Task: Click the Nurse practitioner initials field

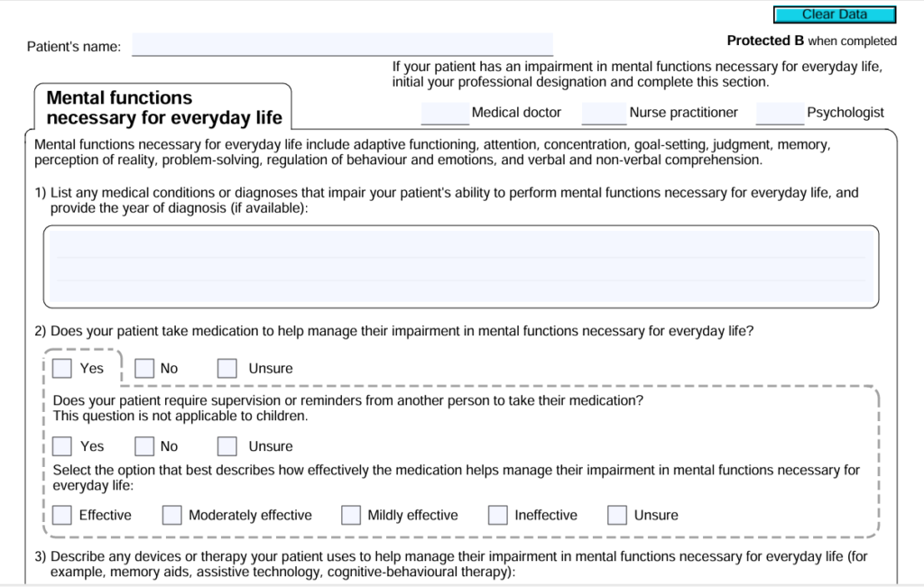Action: [603, 112]
